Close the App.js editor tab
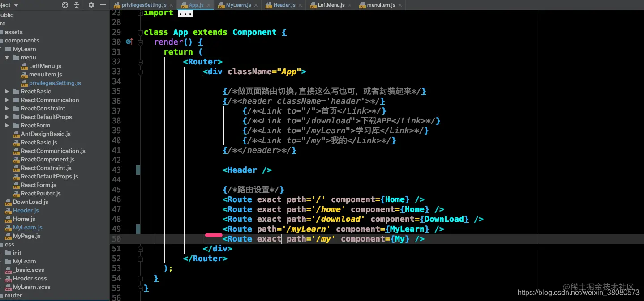The width and height of the screenshot is (644, 301). tap(209, 5)
